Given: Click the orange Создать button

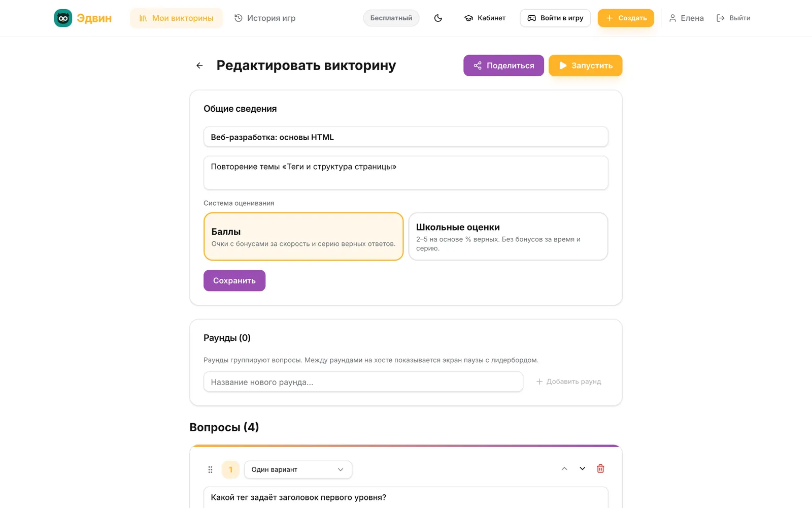Looking at the screenshot, I should [x=626, y=18].
